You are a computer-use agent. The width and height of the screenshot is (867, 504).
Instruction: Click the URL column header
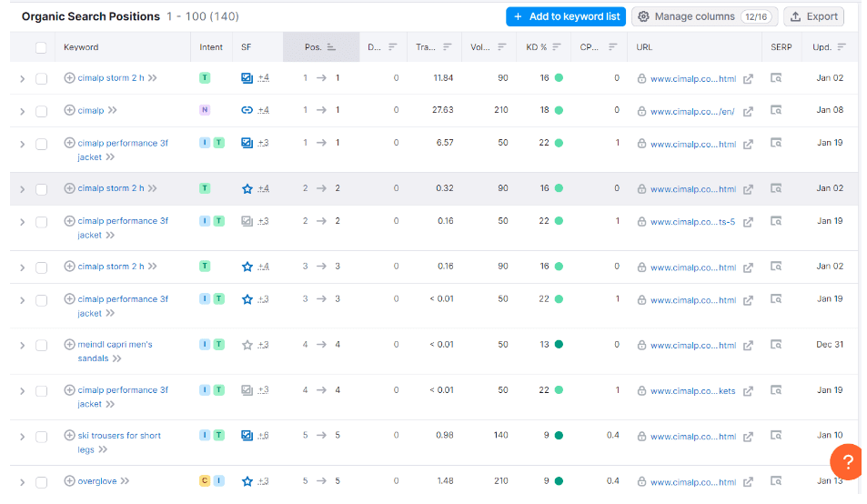(x=644, y=47)
